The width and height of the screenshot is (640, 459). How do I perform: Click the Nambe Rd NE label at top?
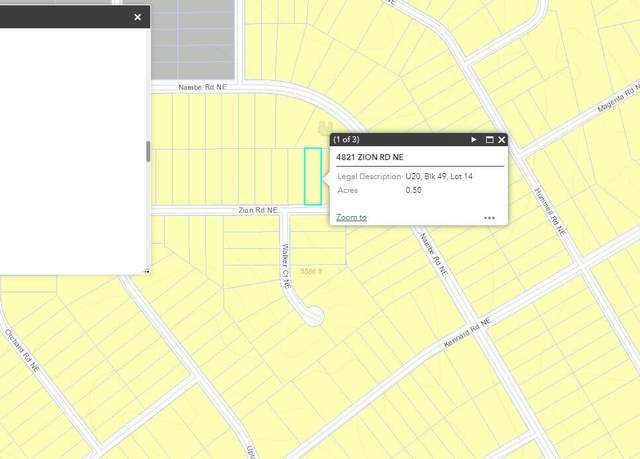click(x=202, y=87)
